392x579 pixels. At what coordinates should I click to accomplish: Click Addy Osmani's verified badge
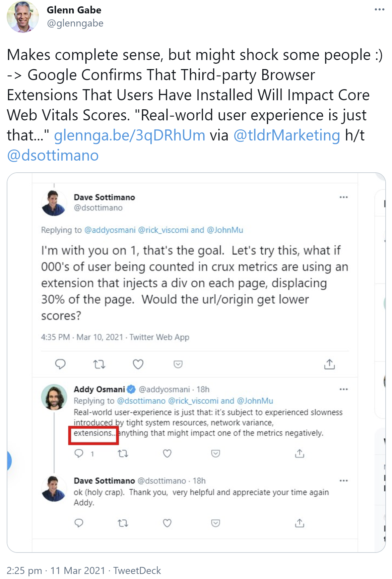click(131, 388)
